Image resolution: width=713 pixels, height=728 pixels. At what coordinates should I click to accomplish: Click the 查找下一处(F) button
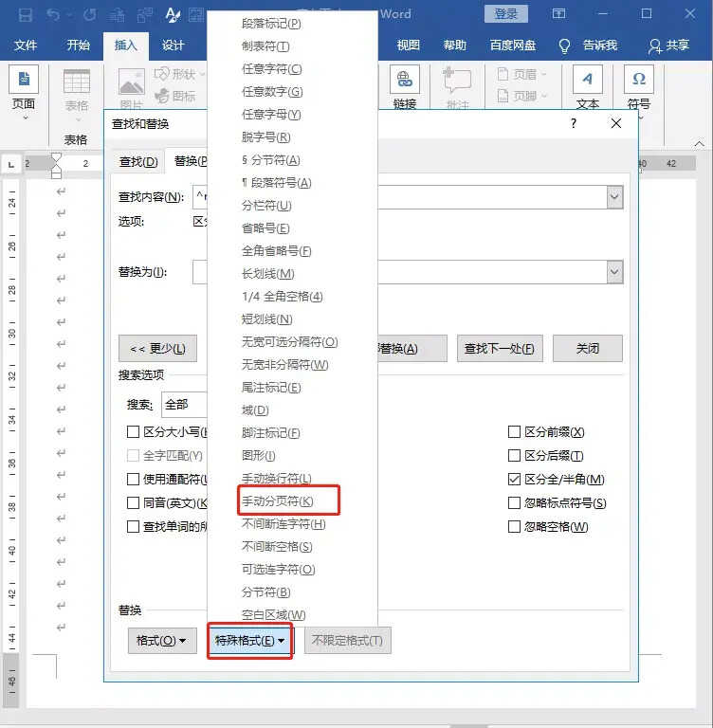coord(500,348)
